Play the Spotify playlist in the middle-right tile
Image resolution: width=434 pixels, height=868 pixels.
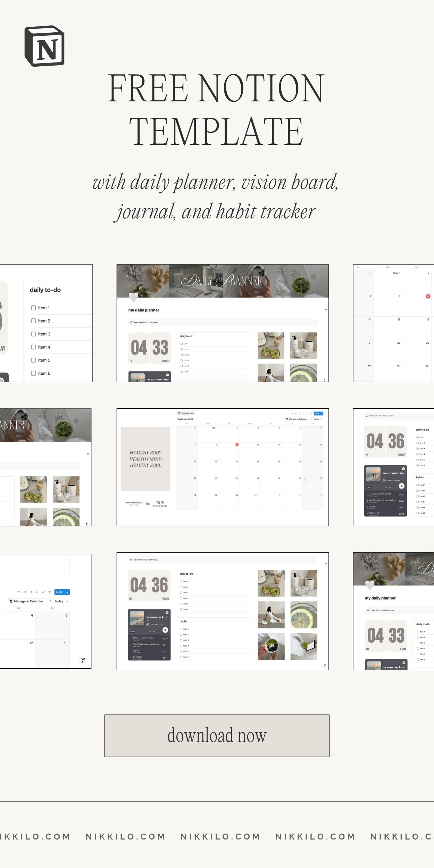pos(402,486)
